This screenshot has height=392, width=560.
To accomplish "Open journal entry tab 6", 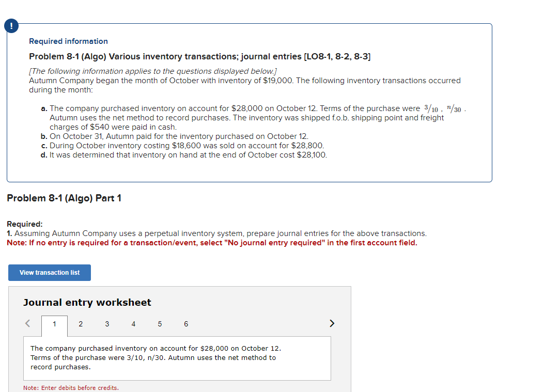I will point(186,323).
